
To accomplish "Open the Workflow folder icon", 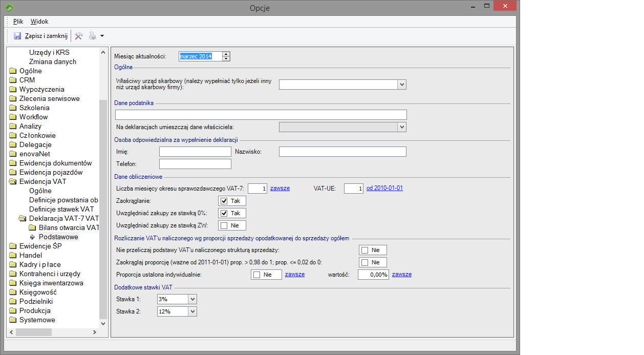I will pos(13,117).
